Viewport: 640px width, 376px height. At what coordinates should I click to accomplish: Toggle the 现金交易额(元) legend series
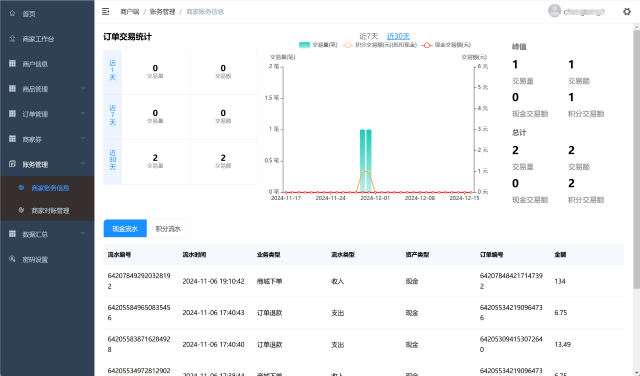click(446, 45)
